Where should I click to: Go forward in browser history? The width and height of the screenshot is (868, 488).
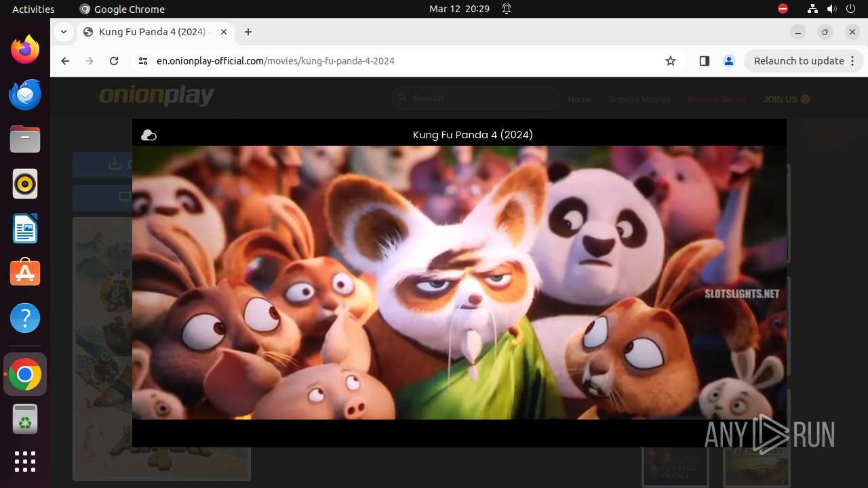90,61
